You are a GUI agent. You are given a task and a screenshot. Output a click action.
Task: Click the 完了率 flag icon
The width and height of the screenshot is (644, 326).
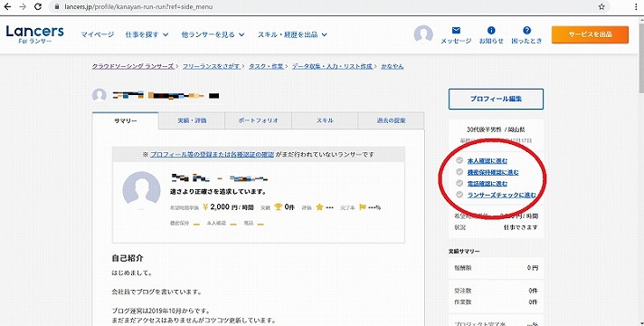362,206
